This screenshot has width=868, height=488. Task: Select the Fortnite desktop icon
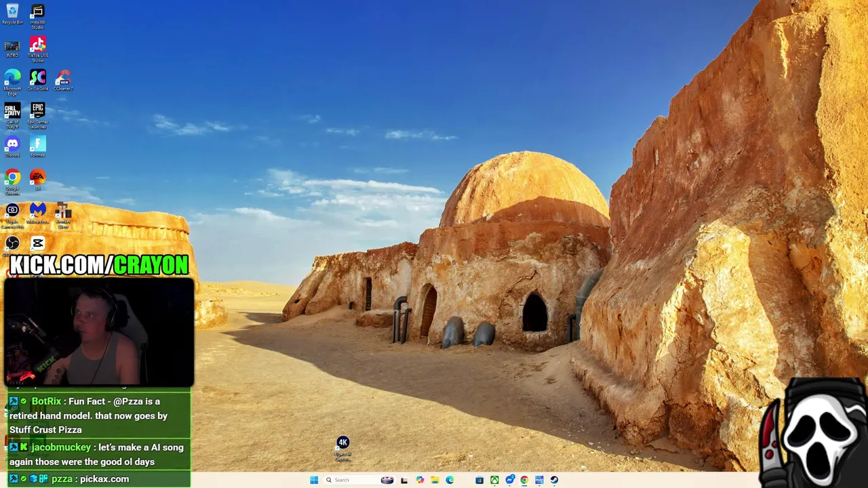click(37, 146)
